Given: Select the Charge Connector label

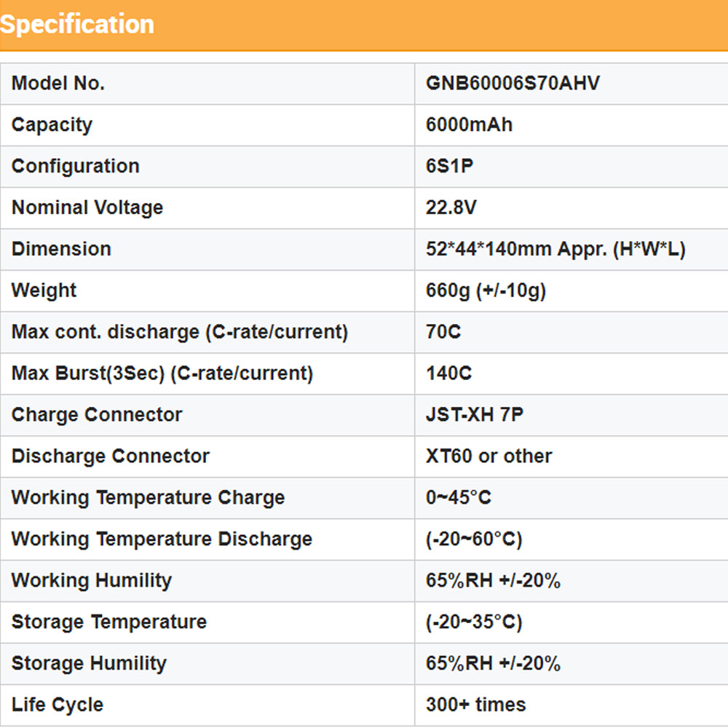Looking at the screenshot, I should click(x=97, y=415).
